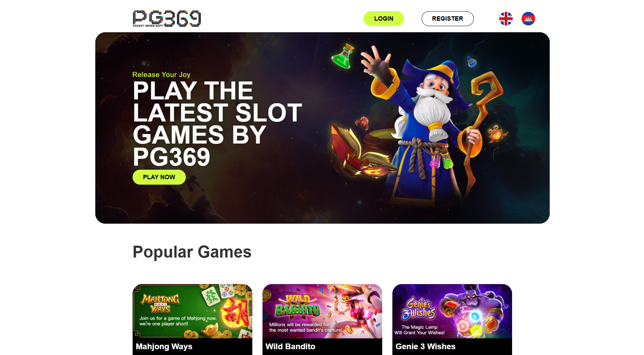This screenshot has width=644, height=355.
Task: Click the Genie's 3 Wishes logo art
Action: coord(419,309)
